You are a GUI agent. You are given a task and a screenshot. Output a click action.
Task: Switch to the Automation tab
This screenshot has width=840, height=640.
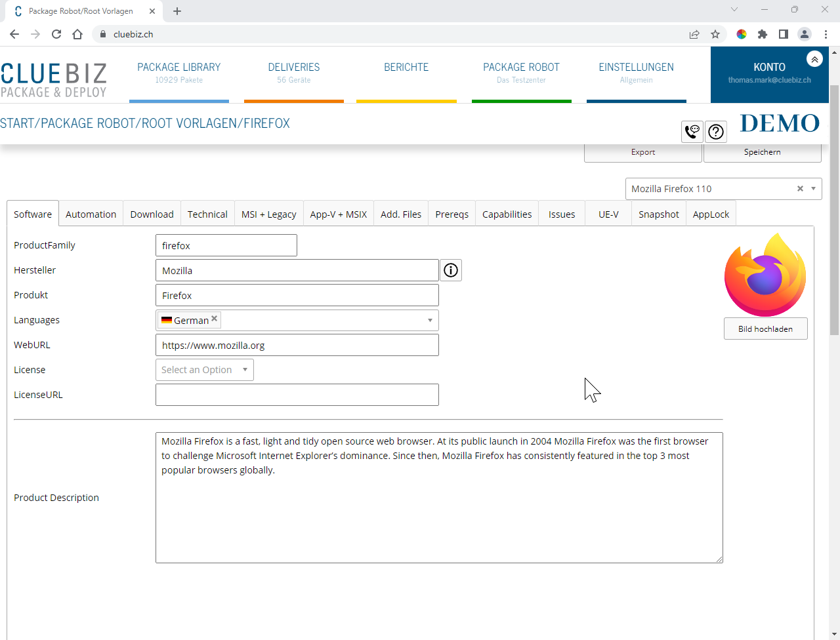[x=91, y=214]
